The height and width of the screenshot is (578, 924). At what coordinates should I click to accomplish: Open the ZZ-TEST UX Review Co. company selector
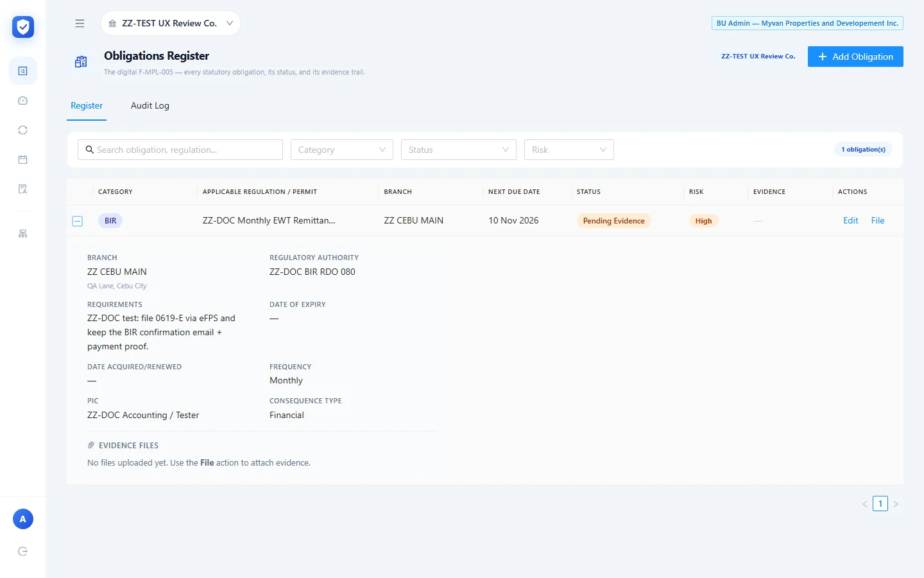[171, 23]
